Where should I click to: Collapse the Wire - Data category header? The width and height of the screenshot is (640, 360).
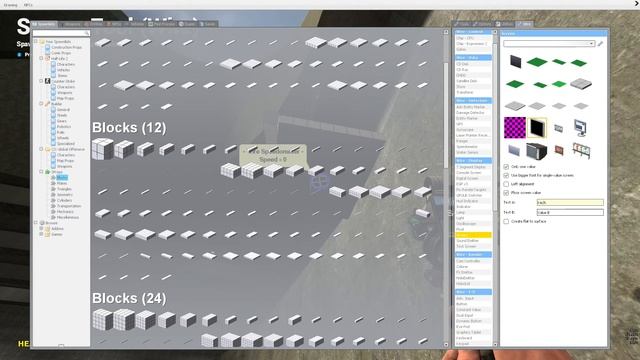click(473, 58)
